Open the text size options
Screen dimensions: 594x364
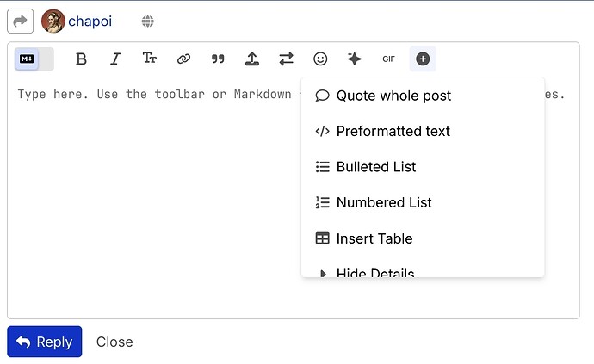[x=150, y=59]
